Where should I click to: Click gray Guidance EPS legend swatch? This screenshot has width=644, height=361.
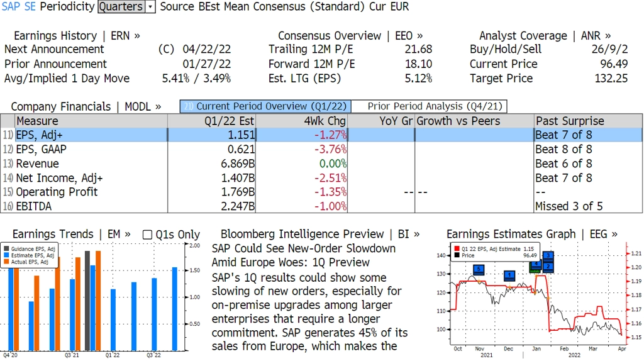(x=6, y=249)
